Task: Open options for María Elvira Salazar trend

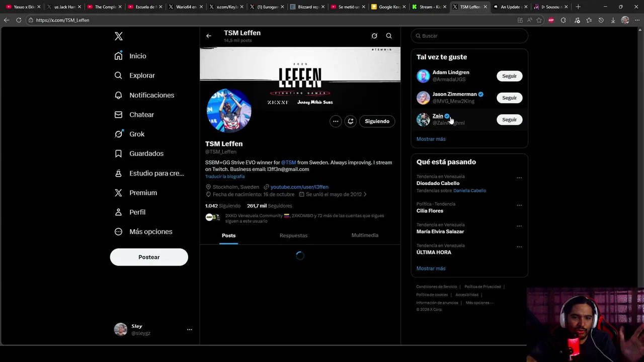Action: 519,226
